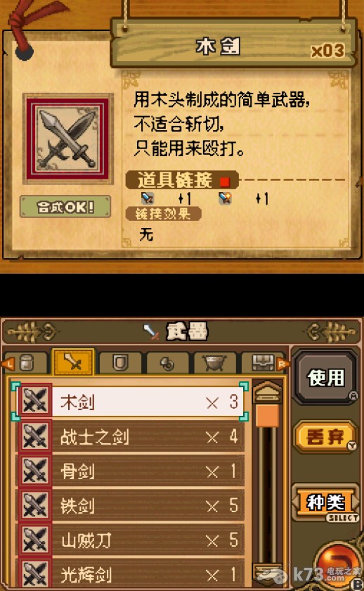The width and height of the screenshot is (364, 591).
Task: Choose 山贼刀 from the weapon list
Action: pyautogui.click(x=130, y=540)
